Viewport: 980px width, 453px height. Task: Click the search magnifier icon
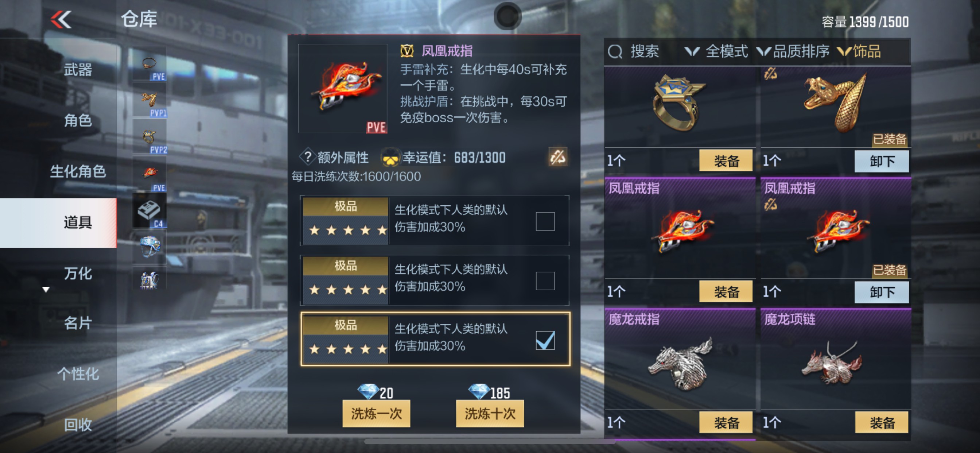pos(615,51)
